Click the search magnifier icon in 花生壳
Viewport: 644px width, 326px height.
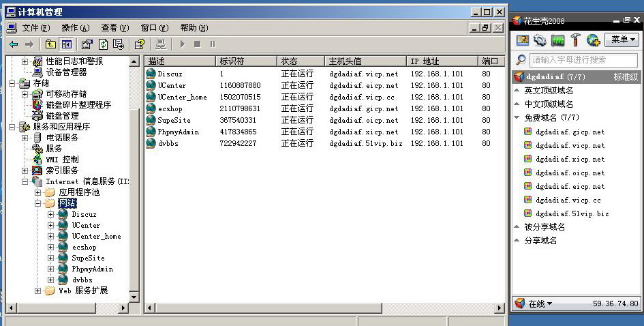(x=521, y=59)
